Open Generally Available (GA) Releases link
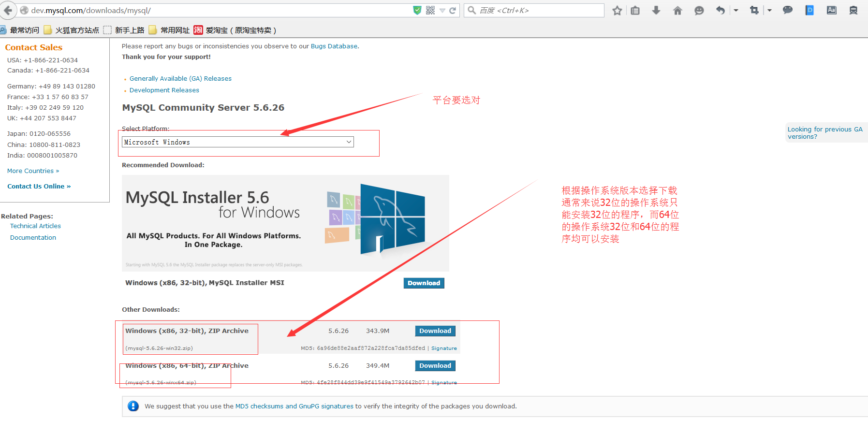Viewport: 868px width, 434px height. 180,78
